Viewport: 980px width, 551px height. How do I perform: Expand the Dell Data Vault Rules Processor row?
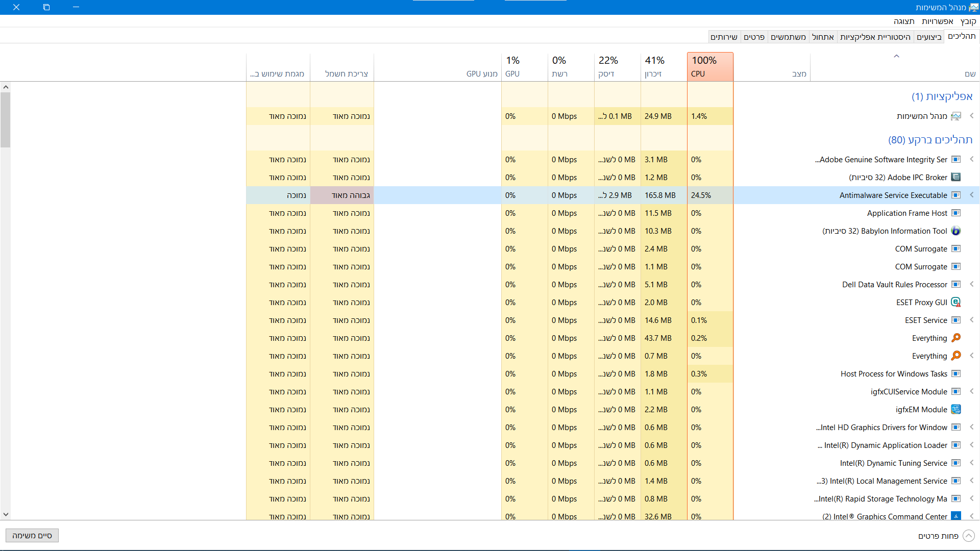coord(972,284)
